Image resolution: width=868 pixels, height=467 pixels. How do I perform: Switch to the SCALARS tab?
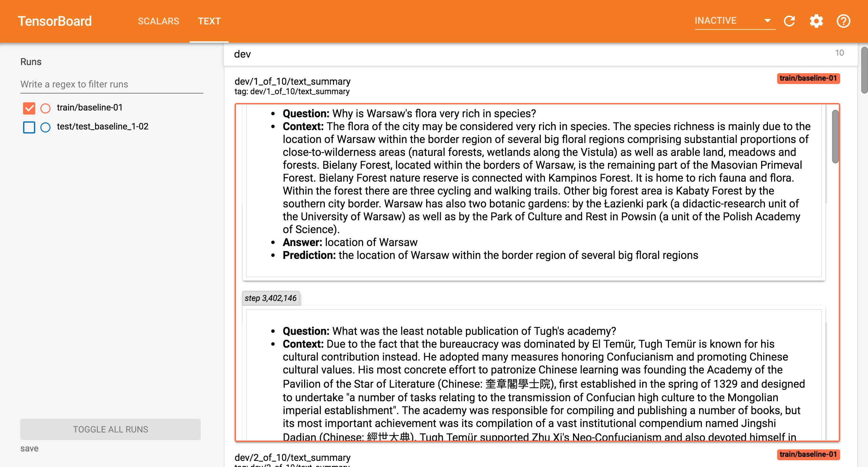(158, 21)
